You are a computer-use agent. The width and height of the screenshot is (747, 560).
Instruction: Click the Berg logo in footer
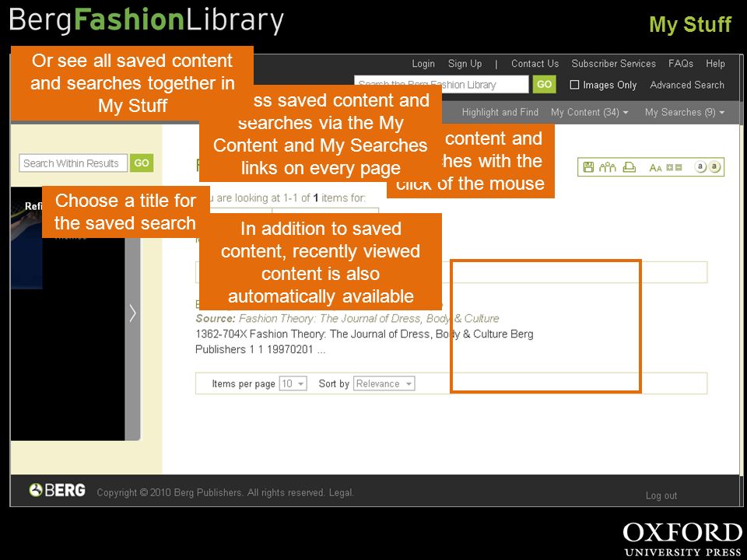[58, 490]
